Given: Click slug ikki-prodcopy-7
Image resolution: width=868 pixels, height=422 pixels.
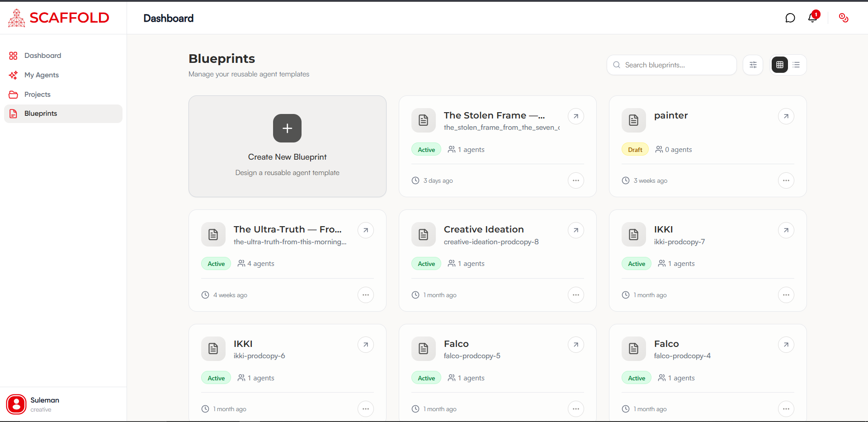Looking at the screenshot, I should (x=679, y=242).
